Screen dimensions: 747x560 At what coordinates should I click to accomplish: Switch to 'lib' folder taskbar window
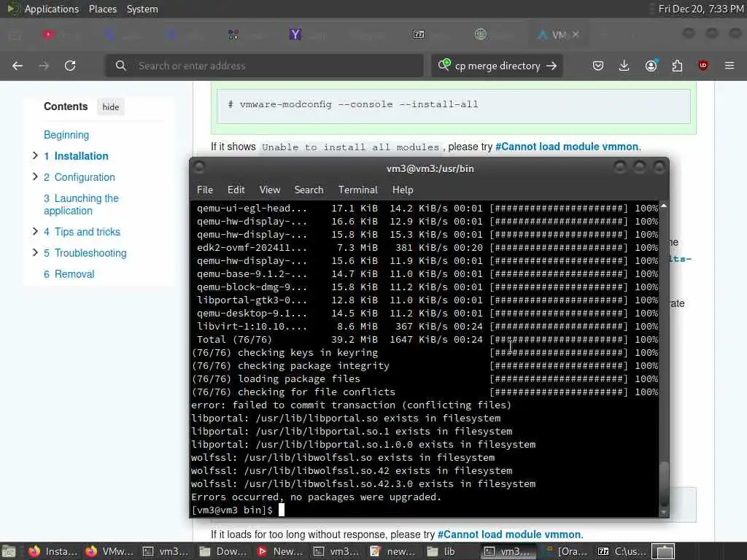tap(443, 551)
